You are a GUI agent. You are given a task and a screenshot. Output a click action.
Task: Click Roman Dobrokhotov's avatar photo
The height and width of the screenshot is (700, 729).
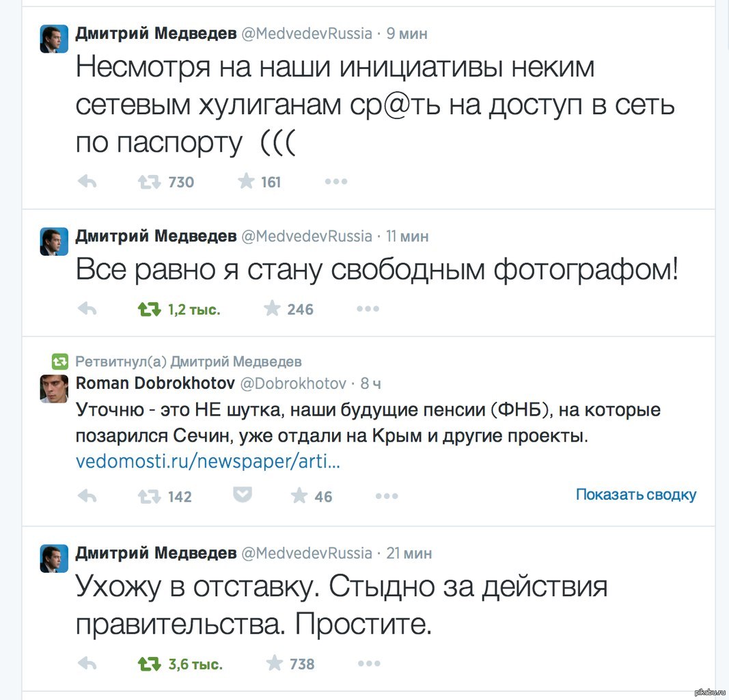point(54,388)
